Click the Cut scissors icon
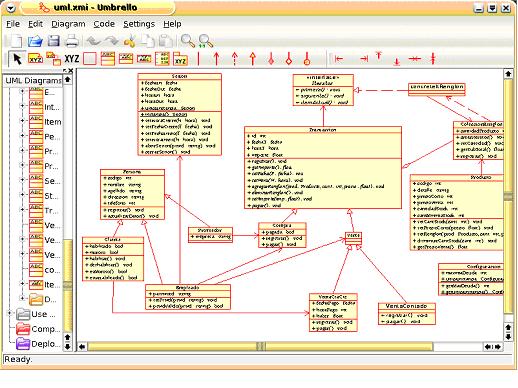This screenshot has width=518, height=388. [x=129, y=41]
